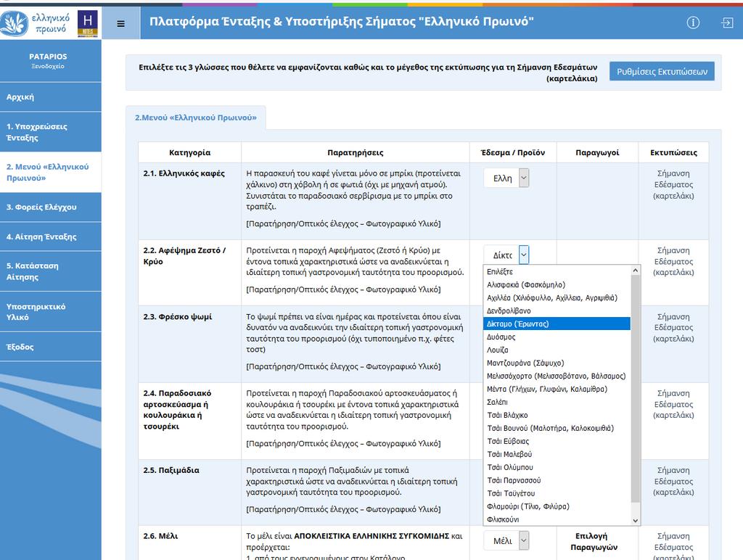Click the Έδεσμα / Προϊόν column header
This screenshot has width=743, height=560.
tap(513, 152)
